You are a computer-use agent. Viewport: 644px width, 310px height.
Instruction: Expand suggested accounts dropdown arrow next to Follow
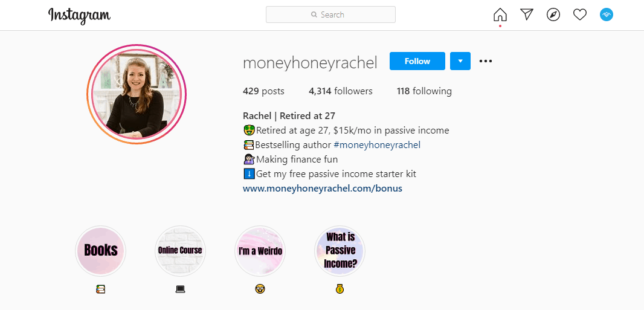460,61
